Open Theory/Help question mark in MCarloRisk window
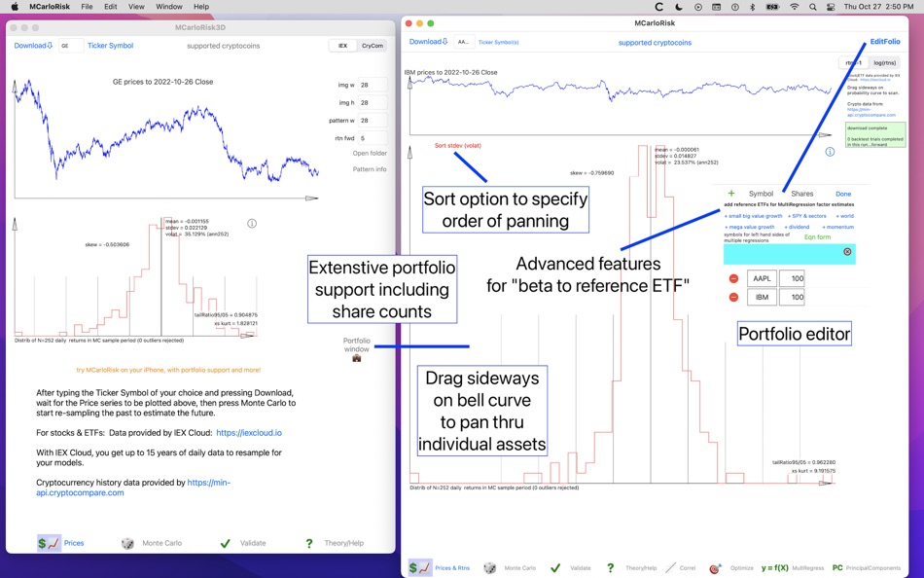The height and width of the screenshot is (578, 924). point(611,568)
